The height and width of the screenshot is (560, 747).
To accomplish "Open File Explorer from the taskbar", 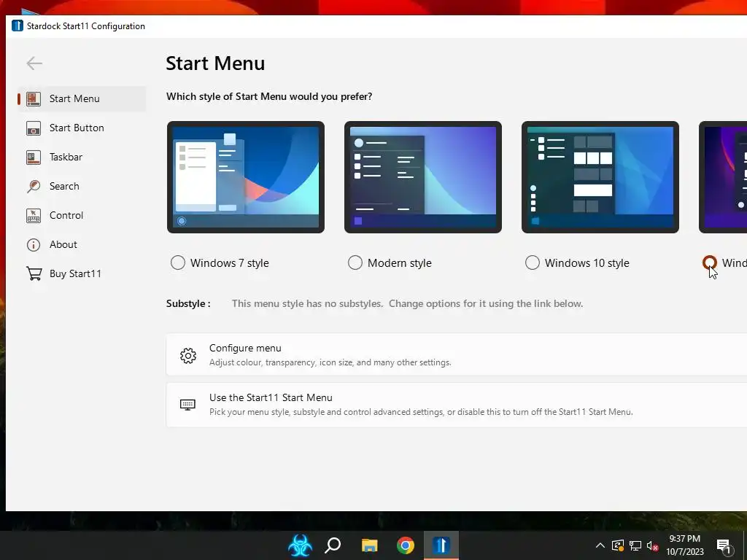I will 369,545.
